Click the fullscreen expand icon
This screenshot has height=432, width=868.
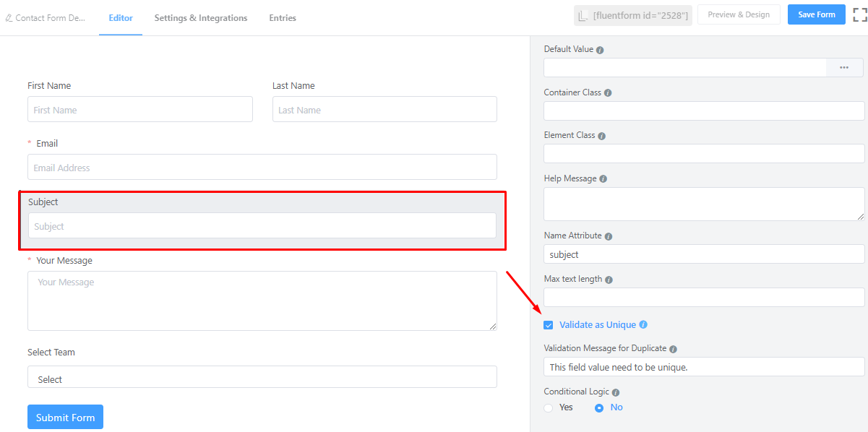pos(859,14)
